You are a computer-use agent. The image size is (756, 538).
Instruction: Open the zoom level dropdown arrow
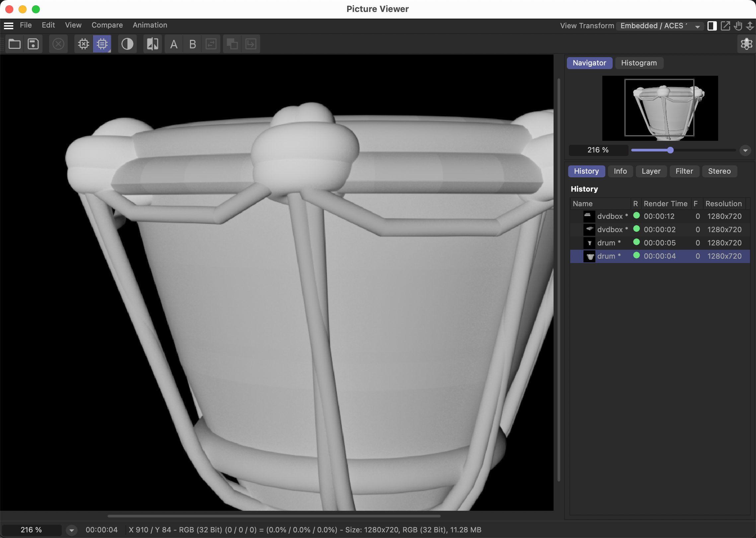745,150
